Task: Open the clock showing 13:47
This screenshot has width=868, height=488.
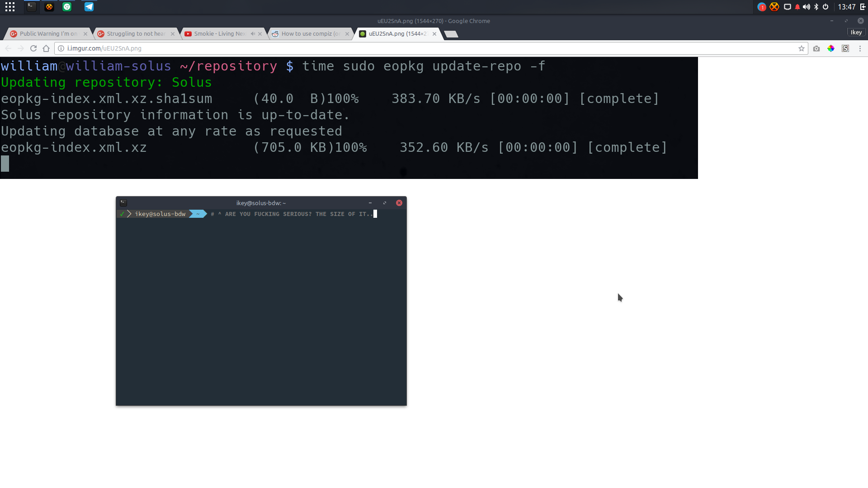Action: click(847, 7)
